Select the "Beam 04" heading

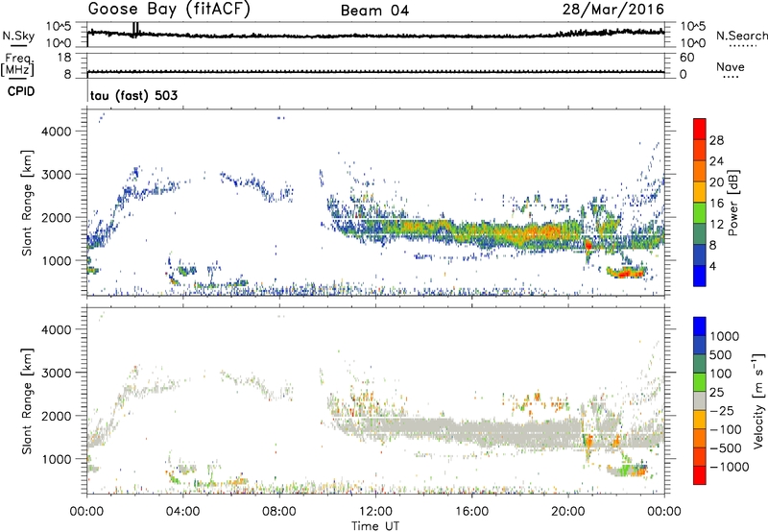pyautogui.click(x=374, y=11)
